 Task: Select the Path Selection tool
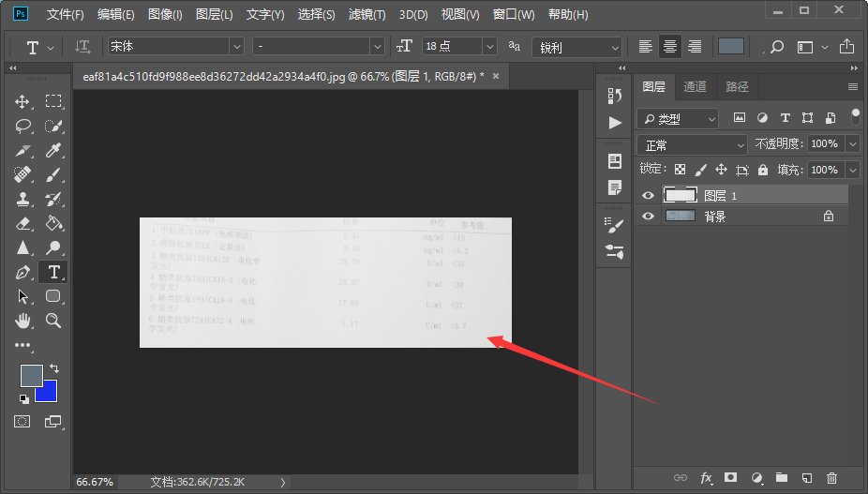(x=22, y=296)
